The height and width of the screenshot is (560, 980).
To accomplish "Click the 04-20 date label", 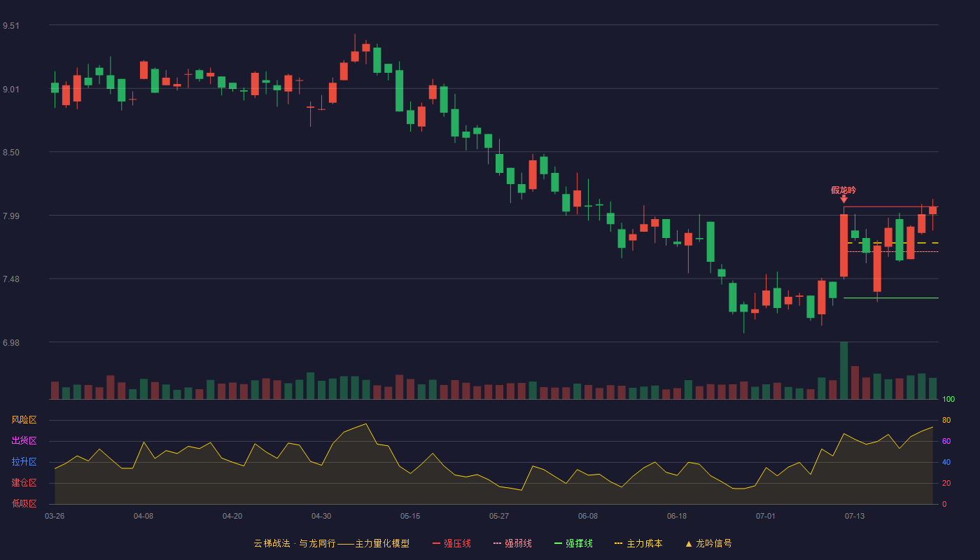I will click(232, 516).
